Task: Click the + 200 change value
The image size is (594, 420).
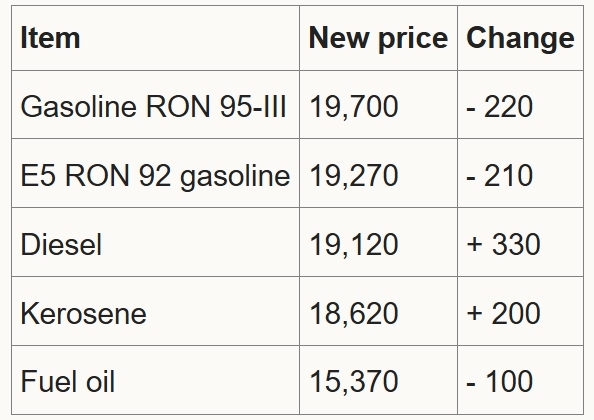Action: [503, 314]
